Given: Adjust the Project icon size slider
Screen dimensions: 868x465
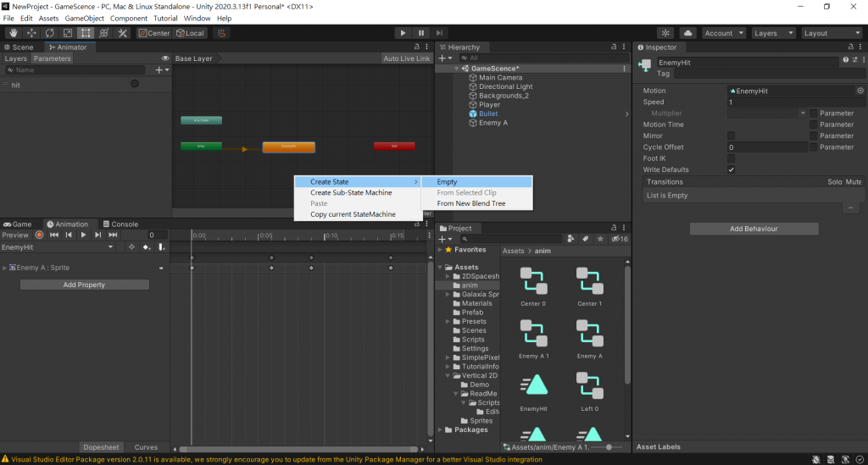Looking at the screenshot, I should point(608,446).
